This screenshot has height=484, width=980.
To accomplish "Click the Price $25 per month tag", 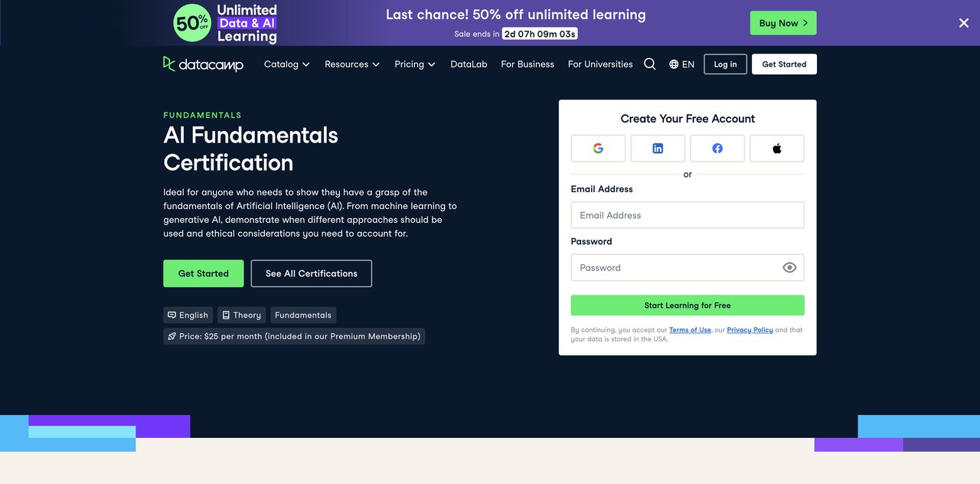I will [x=294, y=336].
